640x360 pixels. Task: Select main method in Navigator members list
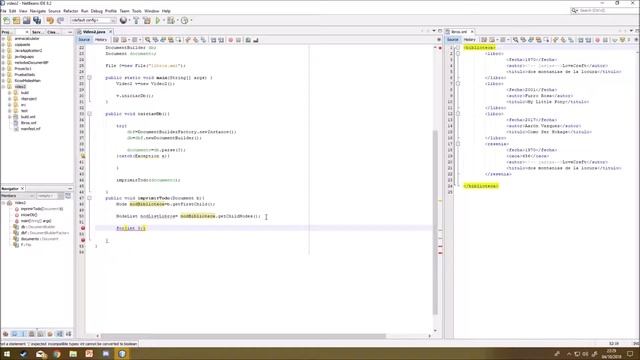click(36, 221)
